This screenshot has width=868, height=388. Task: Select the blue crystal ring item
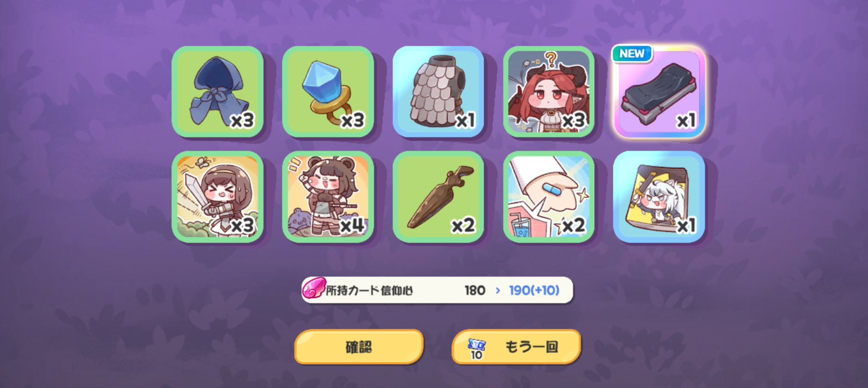coord(328,92)
